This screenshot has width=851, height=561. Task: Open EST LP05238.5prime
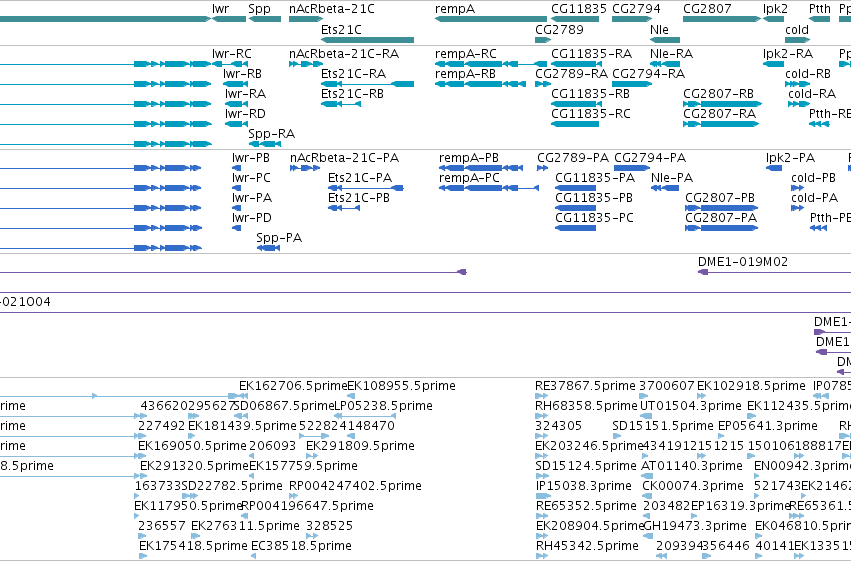tap(383, 406)
